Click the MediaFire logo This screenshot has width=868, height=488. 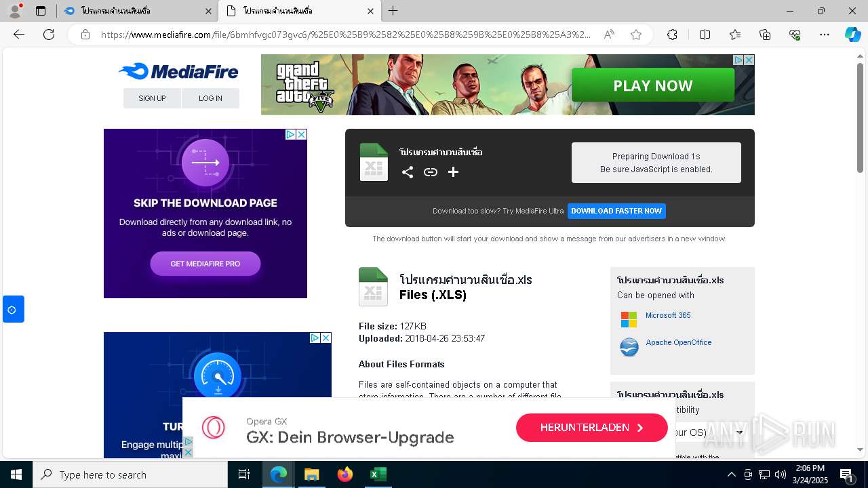click(x=178, y=70)
